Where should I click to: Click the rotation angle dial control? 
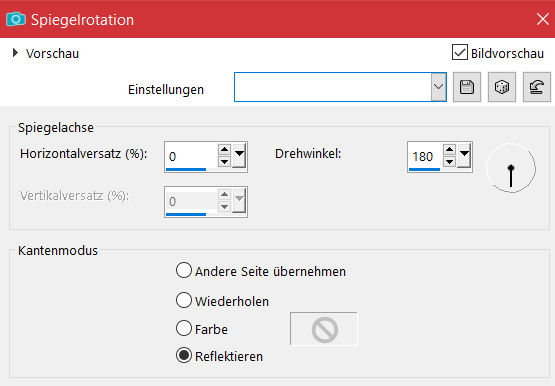[x=511, y=168]
